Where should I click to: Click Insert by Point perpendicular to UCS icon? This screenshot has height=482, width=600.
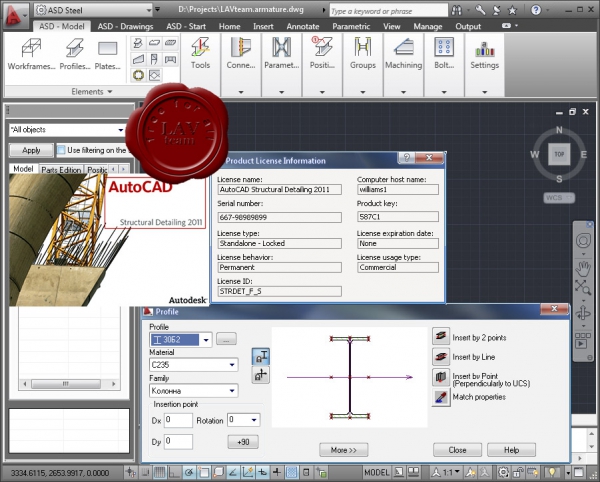click(441, 377)
